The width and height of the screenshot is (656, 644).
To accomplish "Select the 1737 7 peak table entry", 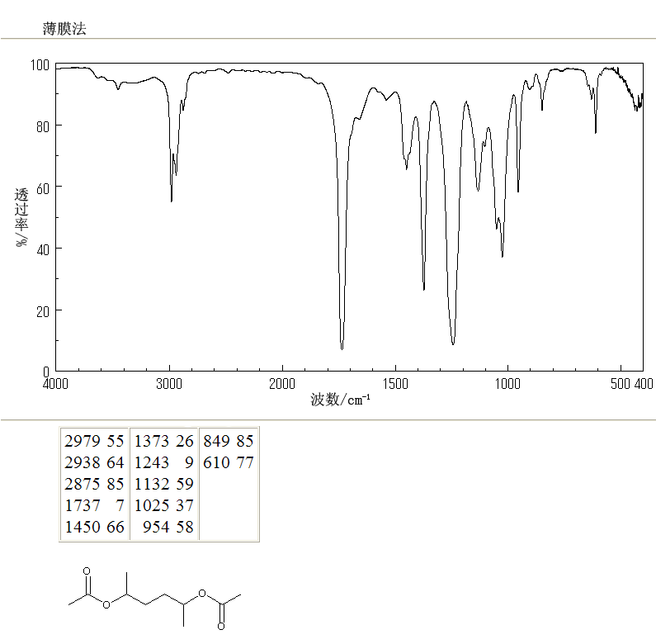I will click(94, 505).
